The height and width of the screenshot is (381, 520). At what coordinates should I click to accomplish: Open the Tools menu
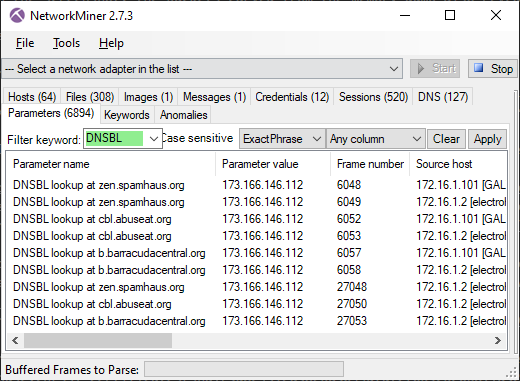pyautogui.click(x=66, y=43)
